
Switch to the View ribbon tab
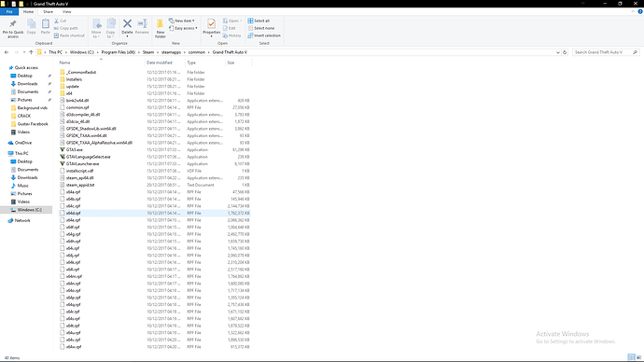click(x=66, y=12)
